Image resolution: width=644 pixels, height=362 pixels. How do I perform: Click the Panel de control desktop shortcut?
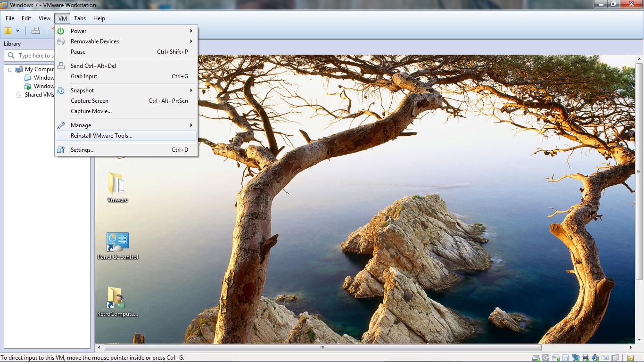pos(118,246)
